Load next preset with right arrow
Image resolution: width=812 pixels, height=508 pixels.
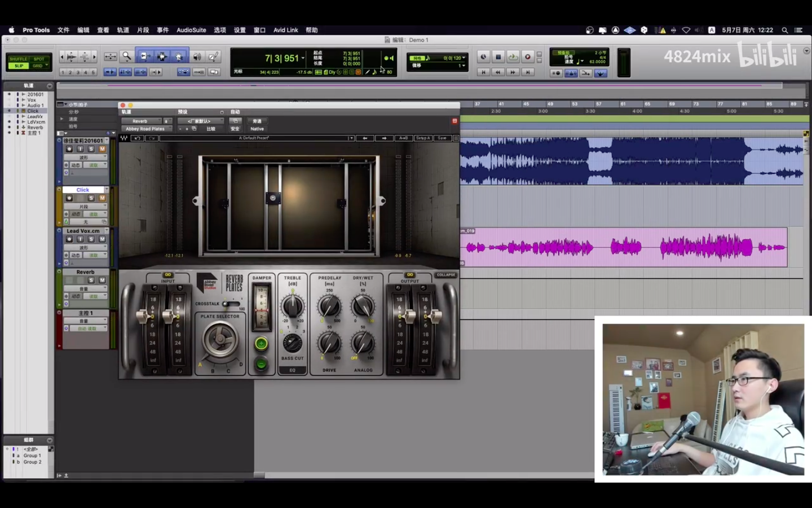coord(384,138)
